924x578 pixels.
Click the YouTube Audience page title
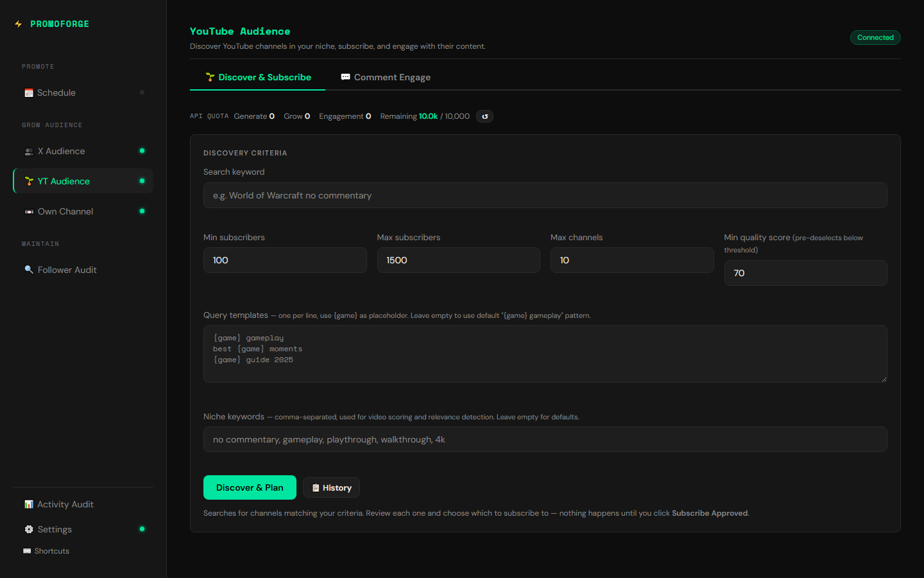[240, 31]
